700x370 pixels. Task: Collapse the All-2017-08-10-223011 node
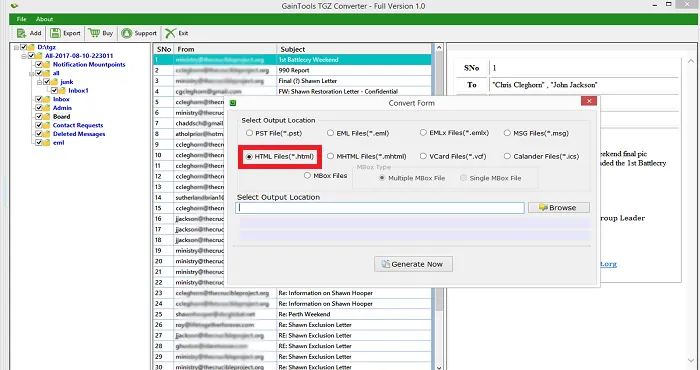tap(24, 56)
